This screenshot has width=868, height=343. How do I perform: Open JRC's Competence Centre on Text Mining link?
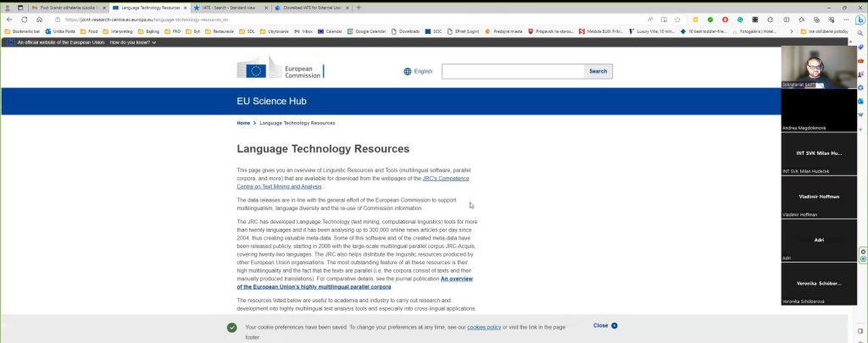(x=353, y=183)
